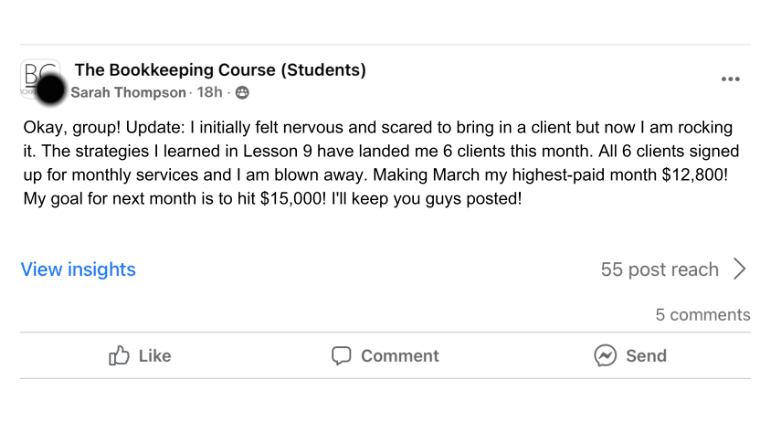The image size is (760, 444).
Task: Click the Messenger Send icon
Action: [x=605, y=355]
